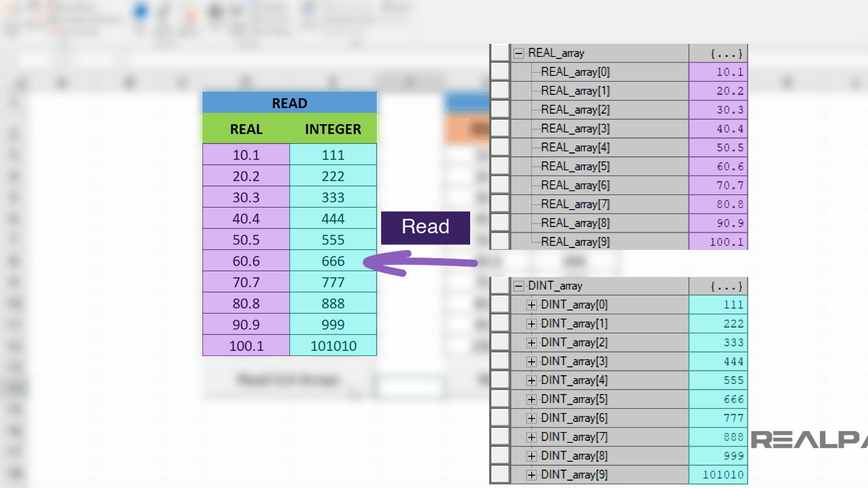Expand DINT_array[0] element
This screenshot has width=868, height=488.
(x=533, y=305)
